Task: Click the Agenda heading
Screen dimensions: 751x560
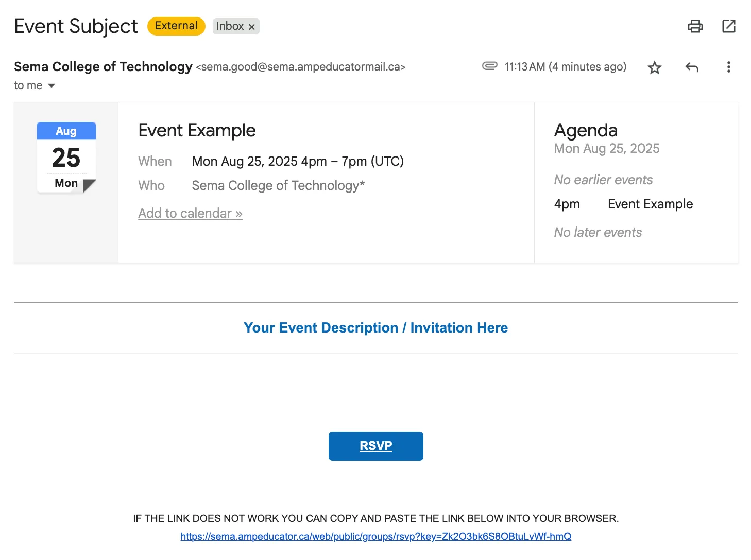Action: click(586, 131)
